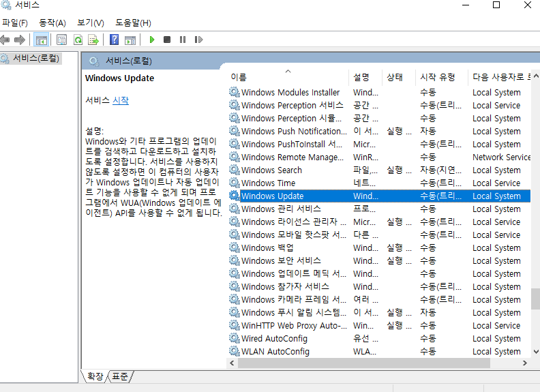The width and height of the screenshot is (540, 392).
Task: Open the 동작(A) menu
Action: pos(52,23)
